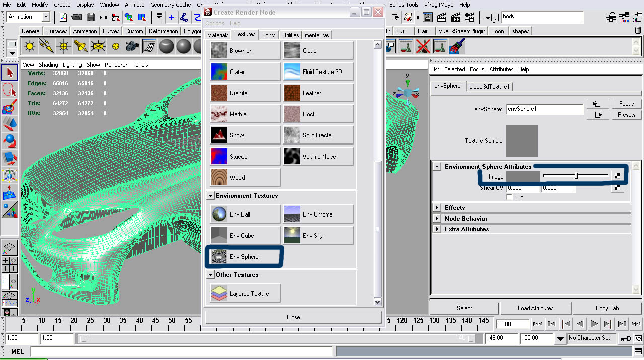Viewport: 644px width, 360px height.
Task: Choose the Scale tool with cube icon
Action: point(9,158)
